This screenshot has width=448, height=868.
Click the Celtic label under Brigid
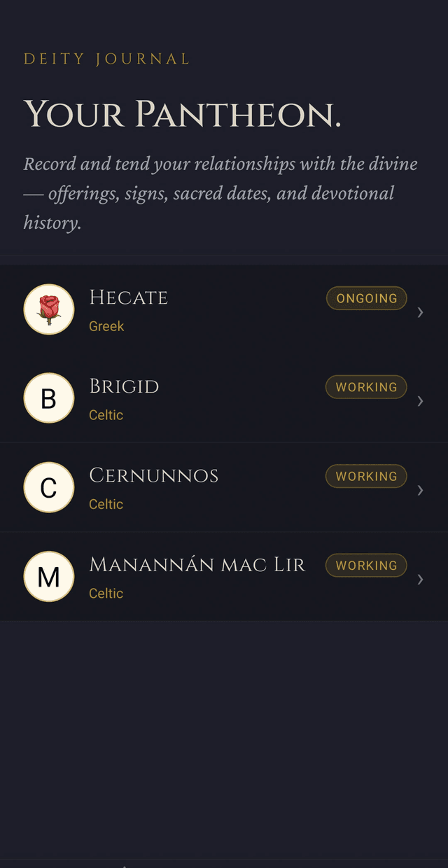point(106,415)
